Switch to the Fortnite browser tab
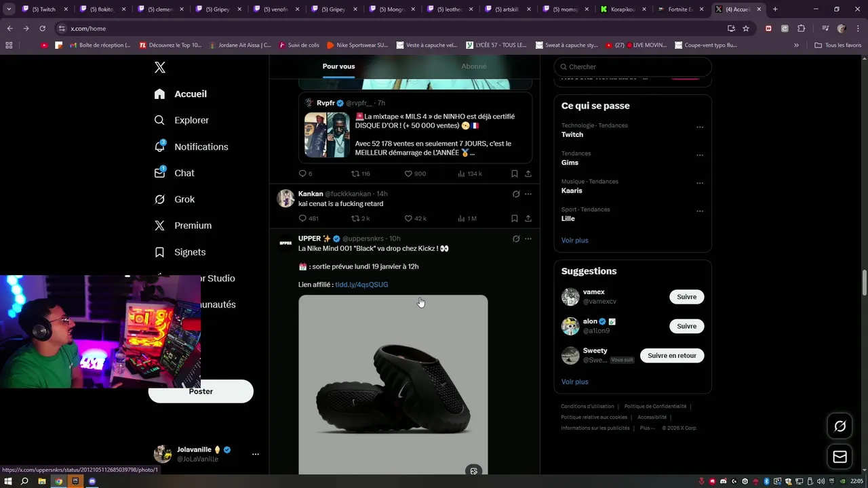 coord(680,9)
